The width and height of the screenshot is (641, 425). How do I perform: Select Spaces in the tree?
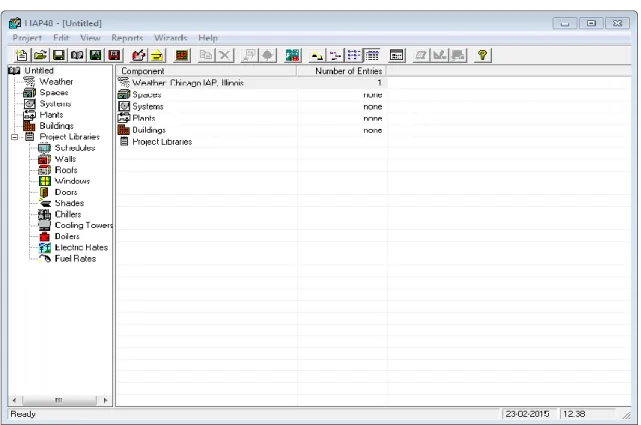pyautogui.click(x=54, y=93)
